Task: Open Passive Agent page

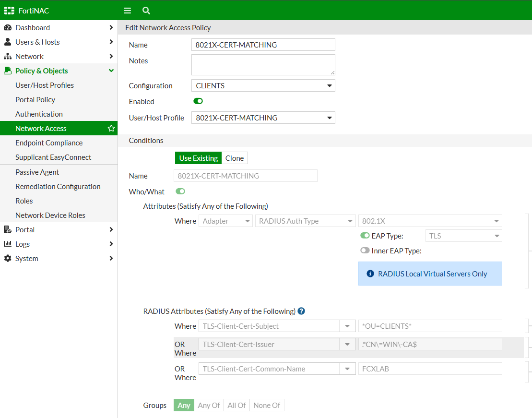Action: pos(37,172)
